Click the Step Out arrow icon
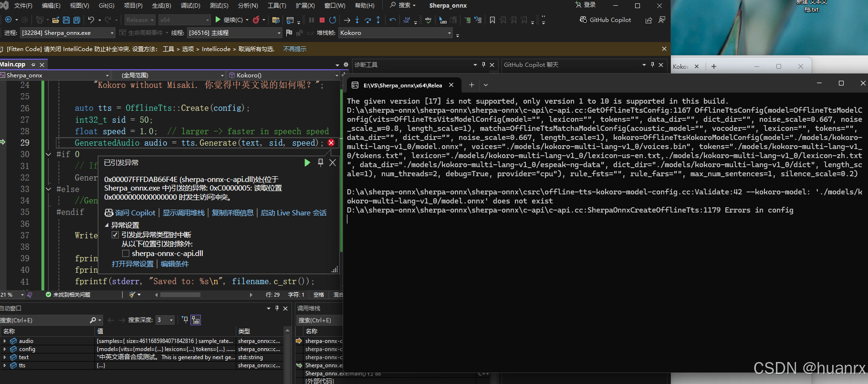 point(378,20)
